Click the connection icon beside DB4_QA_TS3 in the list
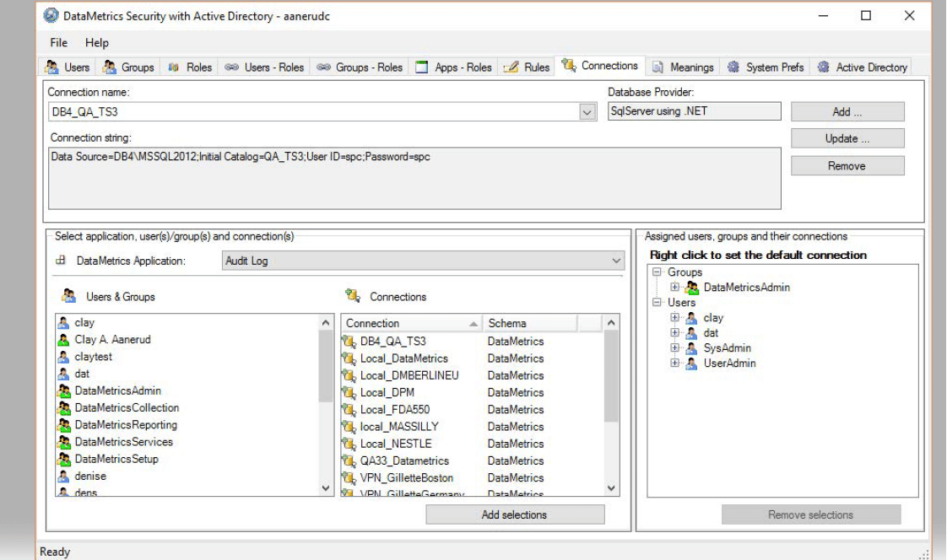The image size is (947, 560). tap(349, 342)
